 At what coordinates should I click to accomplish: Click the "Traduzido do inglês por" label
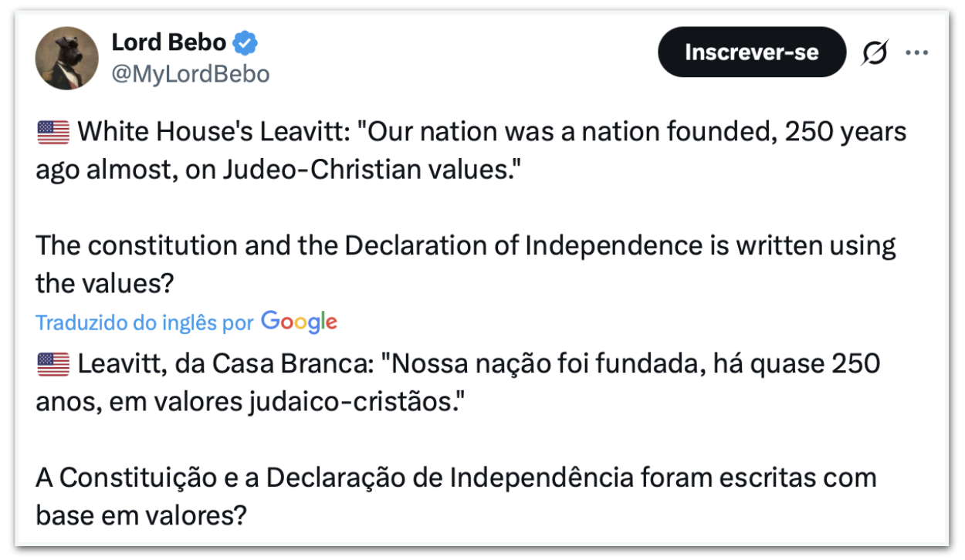point(144,322)
